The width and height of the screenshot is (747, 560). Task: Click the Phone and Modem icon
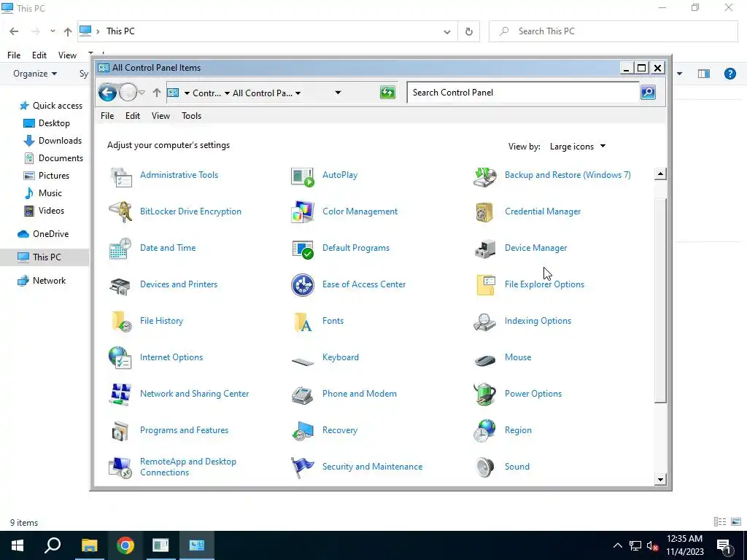(303, 394)
